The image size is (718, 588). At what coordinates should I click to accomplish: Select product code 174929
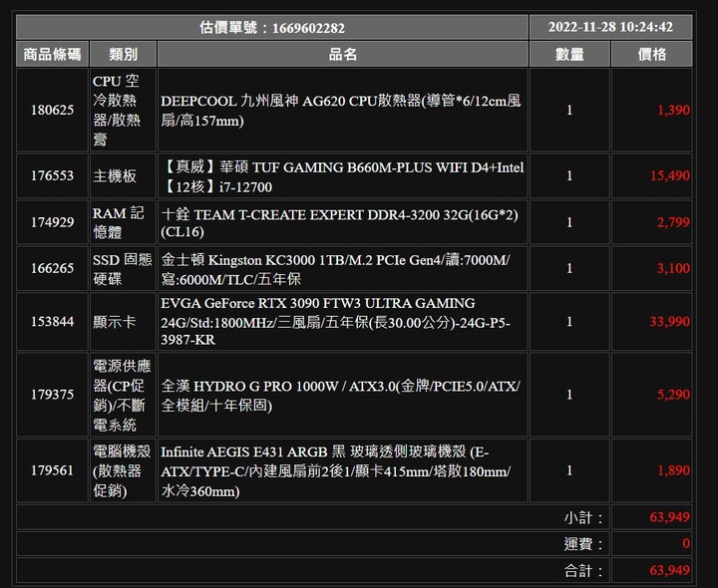click(x=52, y=222)
